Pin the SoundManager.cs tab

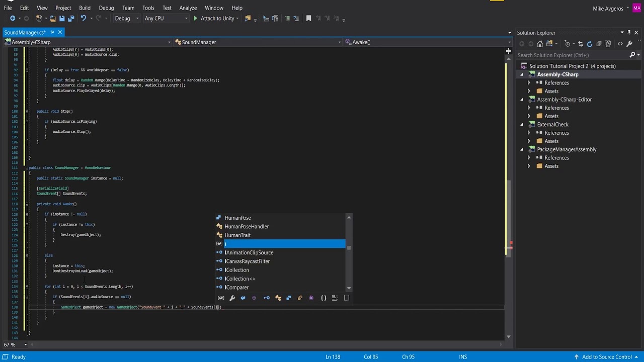pyautogui.click(x=52, y=32)
